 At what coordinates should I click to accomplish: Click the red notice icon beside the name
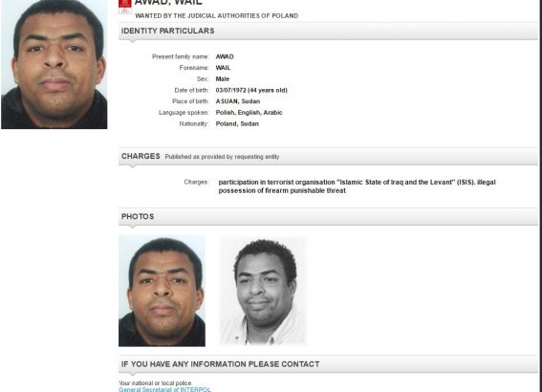[125, 7]
